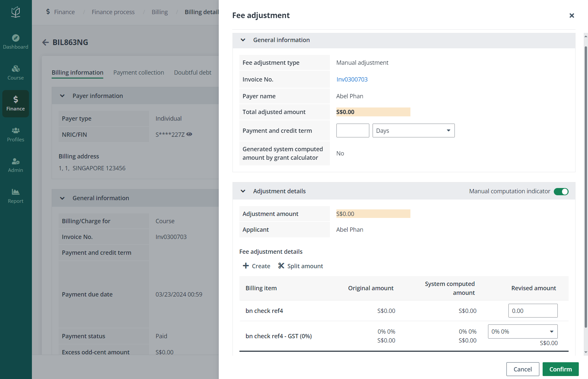This screenshot has height=379, width=588.
Task: Click Create under Fee adjustment details
Action: 257,266
